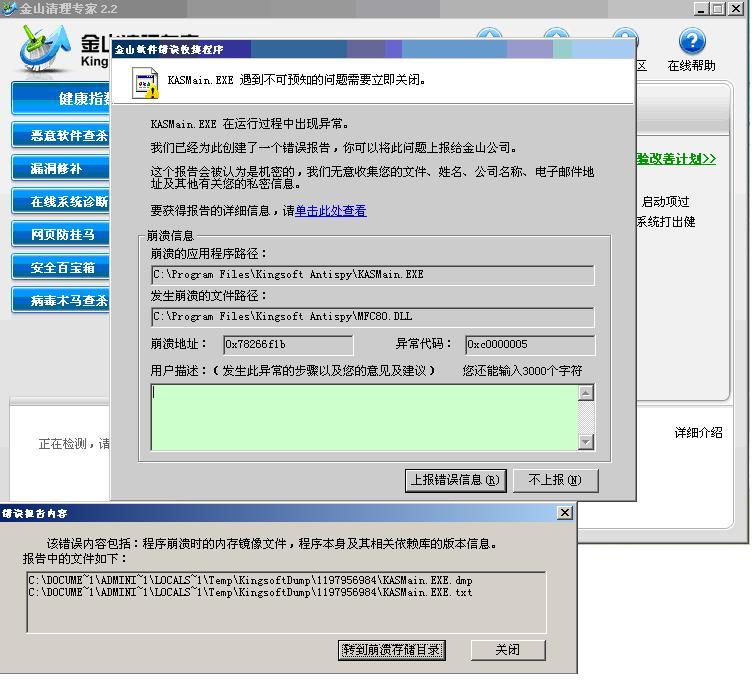This screenshot has height=682, width=756.
Task: Click the 在线帮助 question mark icon
Action: pyautogui.click(x=691, y=41)
